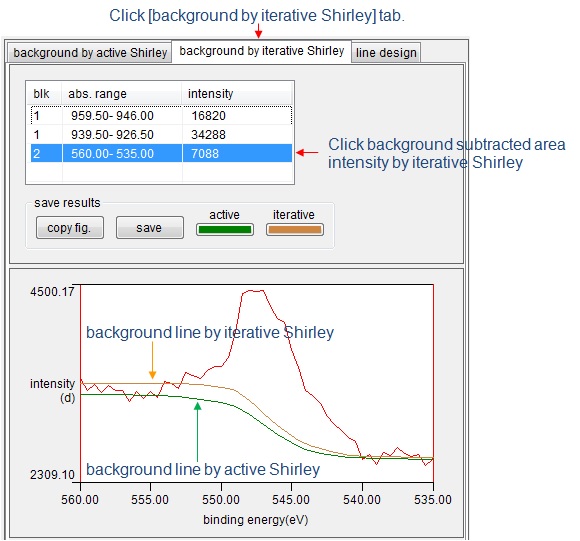Click the empty row below table entries
Screen dimensions: 580x541
(161, 172)
